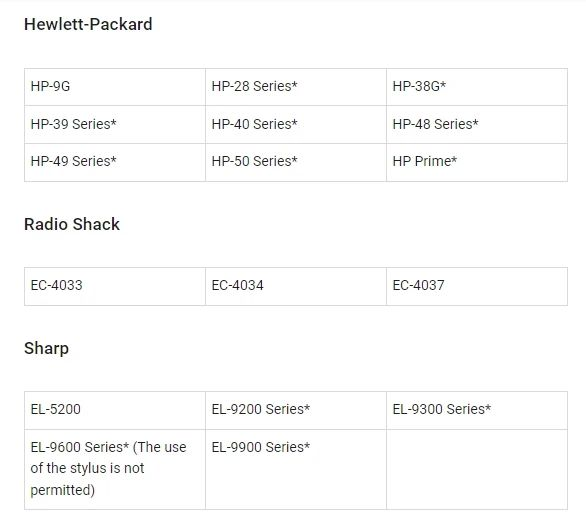Select the HP-49 Series* entry
The image size is (586, 526).
pos(115,162)
